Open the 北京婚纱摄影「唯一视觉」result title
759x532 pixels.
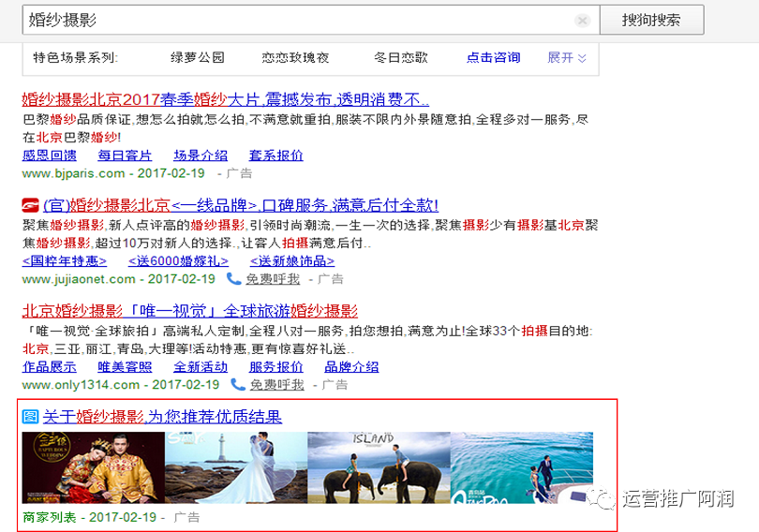pos(189,311)
